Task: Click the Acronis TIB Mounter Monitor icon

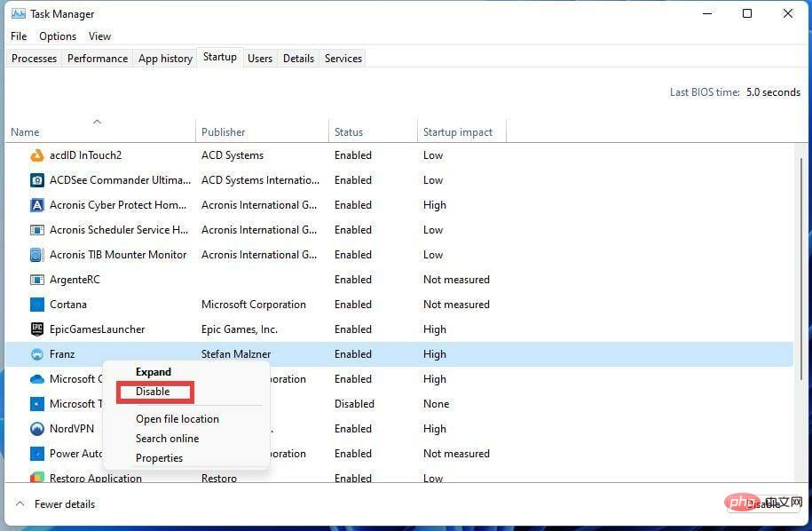Action: (36, 255)
